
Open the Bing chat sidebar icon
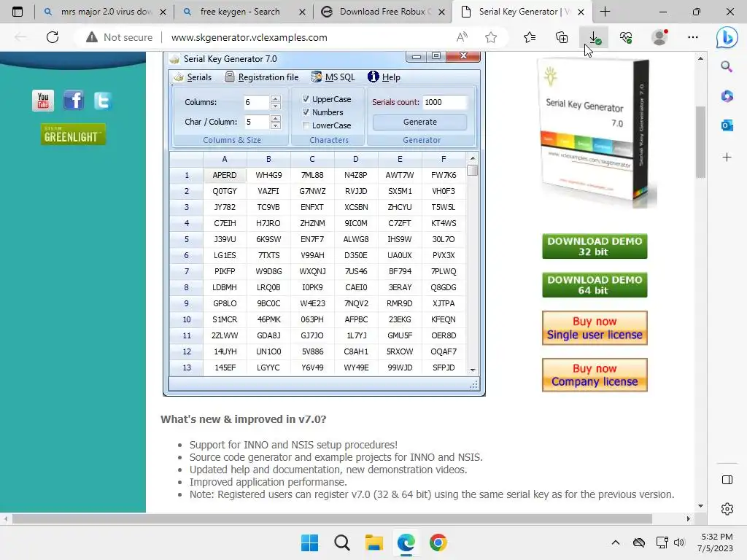[727, 37]
